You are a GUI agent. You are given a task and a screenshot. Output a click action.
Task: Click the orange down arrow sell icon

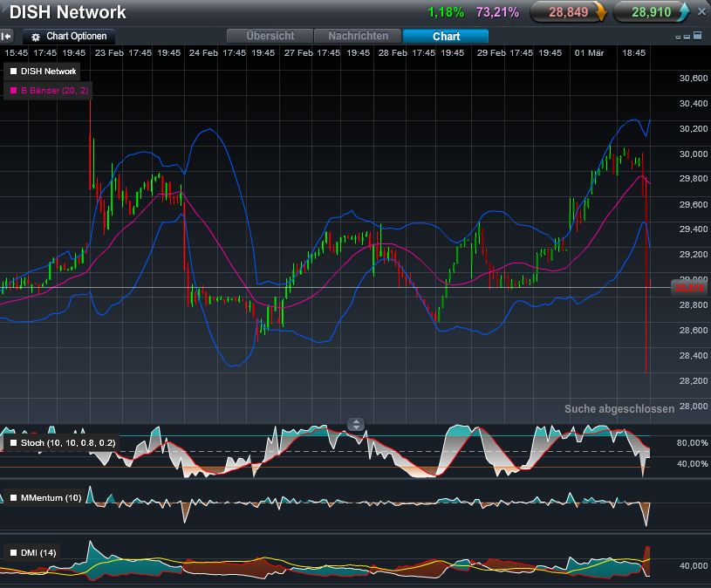tap(601, 12)
